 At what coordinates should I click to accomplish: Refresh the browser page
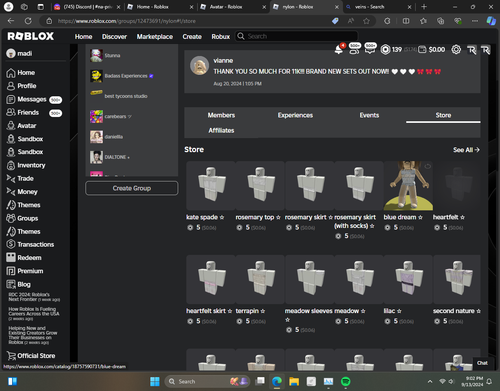28,21
